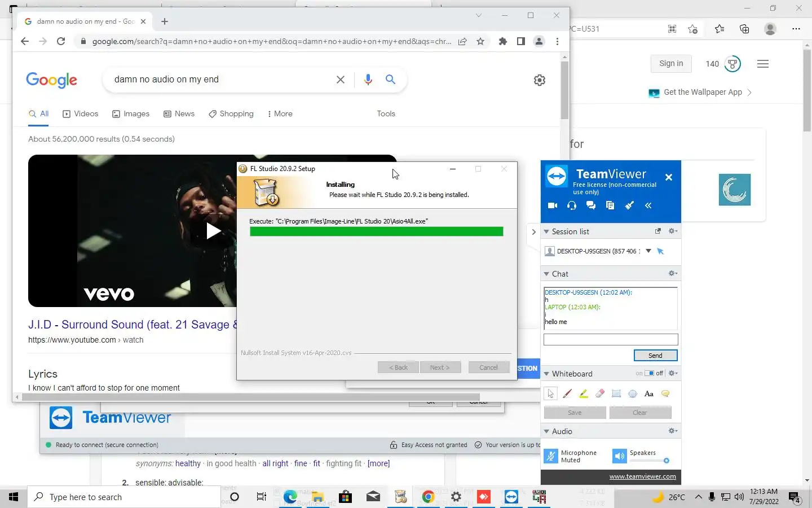812x508 pixels.
Task: Open Chat section gear settings
Action: click(x=673, y=273)
